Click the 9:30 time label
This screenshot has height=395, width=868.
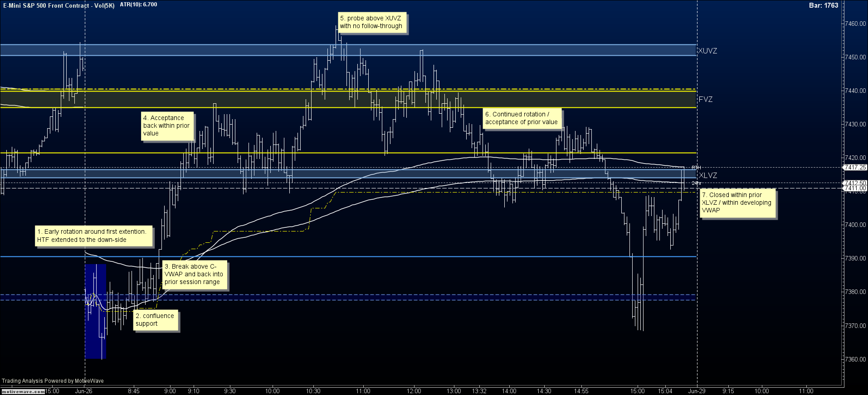(x=230, y=391)
